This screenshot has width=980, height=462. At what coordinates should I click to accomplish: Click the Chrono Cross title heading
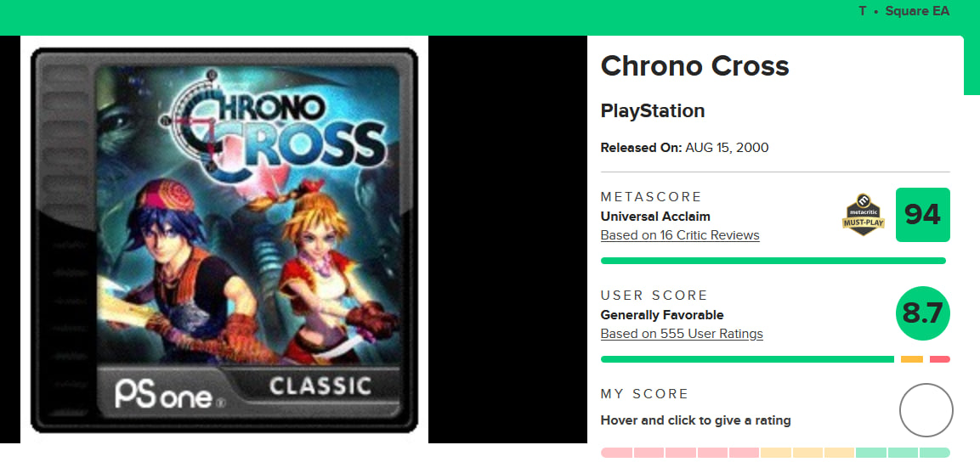694,66
